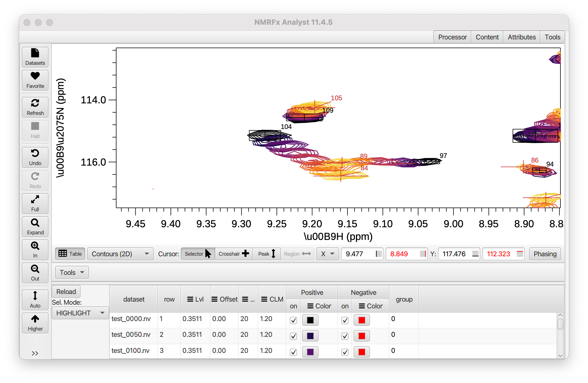Open the Content tab
Screen dimensions: 588x383
[487, 37]
